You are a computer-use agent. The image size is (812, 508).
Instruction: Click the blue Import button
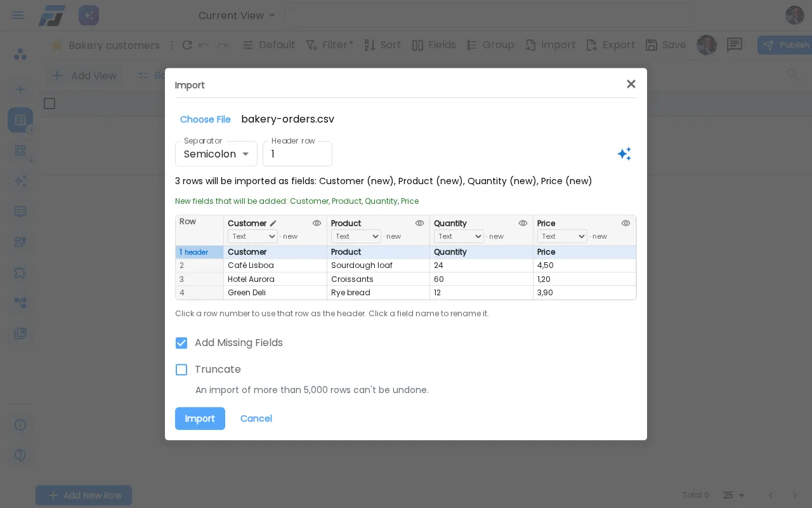[200, 418]
